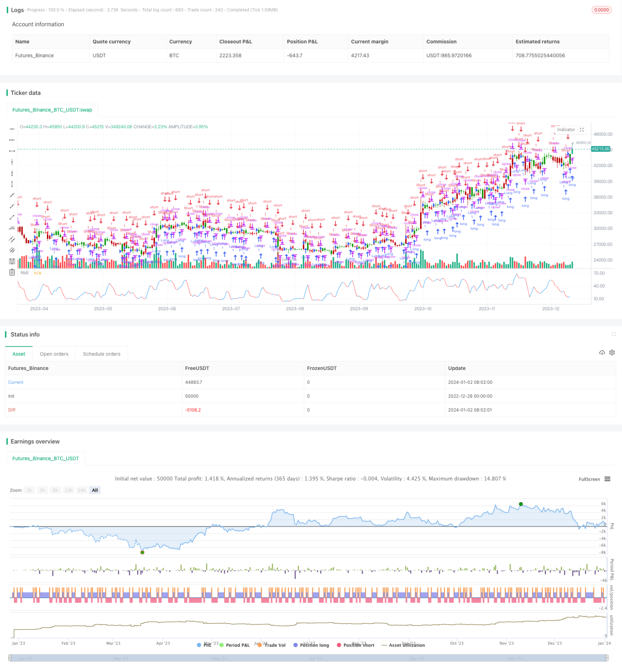Click the cloud download icon in Status info
The image size is (622, 672).
tap(602, 353)
